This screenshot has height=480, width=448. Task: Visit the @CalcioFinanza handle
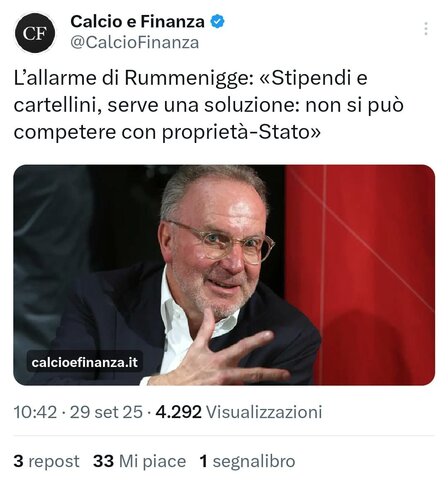tap(135, 42)
